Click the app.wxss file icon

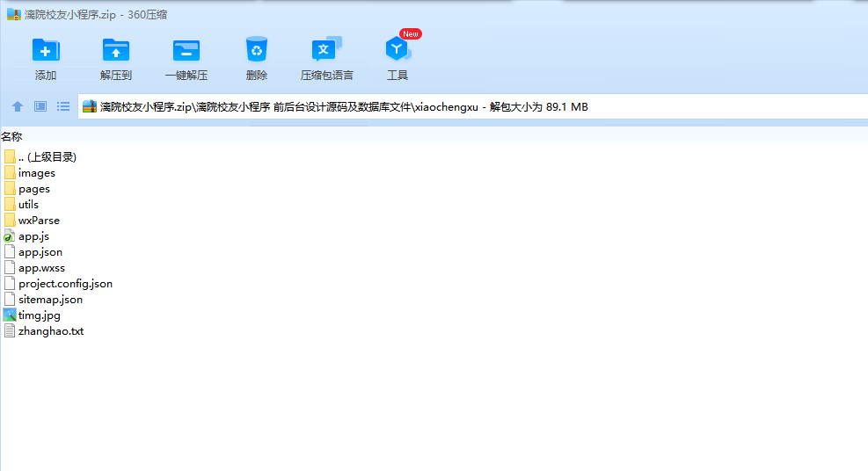pyautogui.click(x=10, y=267)
